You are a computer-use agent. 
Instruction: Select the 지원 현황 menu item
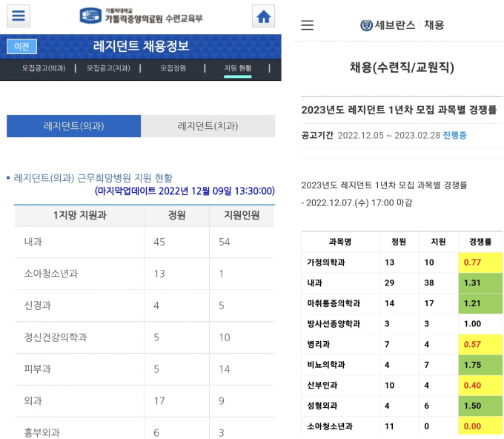[x=238, y=68]
